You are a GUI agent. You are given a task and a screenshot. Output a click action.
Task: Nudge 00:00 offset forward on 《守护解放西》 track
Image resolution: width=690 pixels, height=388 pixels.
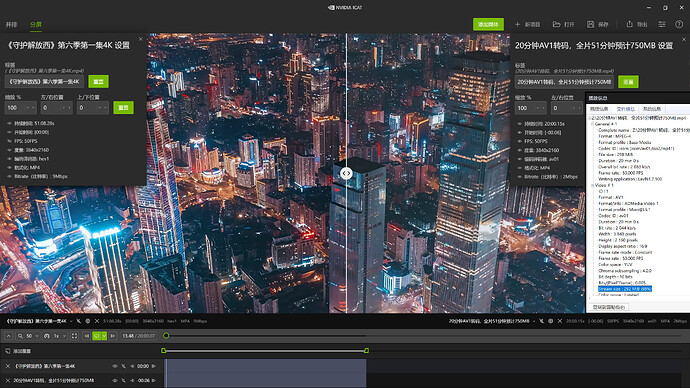point(154,366)
